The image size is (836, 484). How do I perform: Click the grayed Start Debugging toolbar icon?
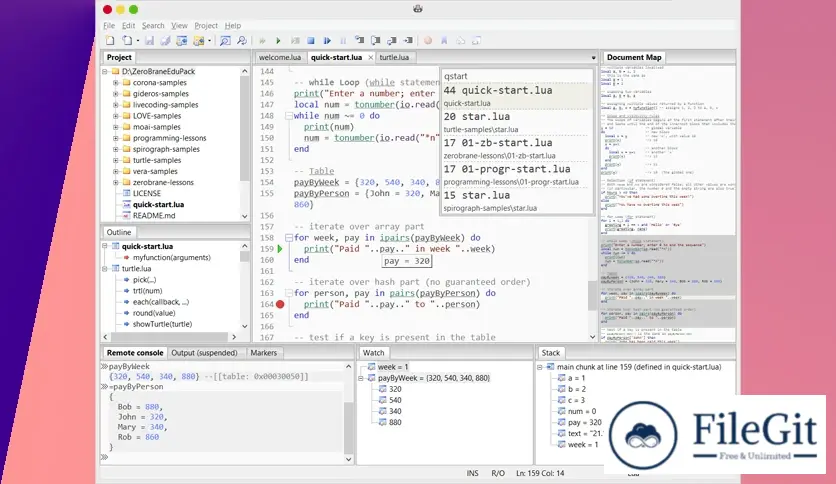pyautogui.click(x=262, y=41)
